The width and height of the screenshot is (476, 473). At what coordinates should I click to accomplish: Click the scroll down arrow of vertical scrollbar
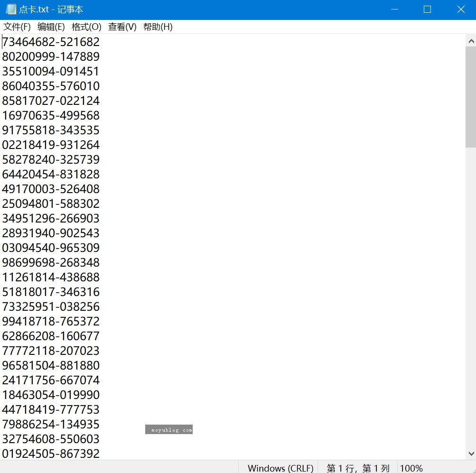[471, 454]
